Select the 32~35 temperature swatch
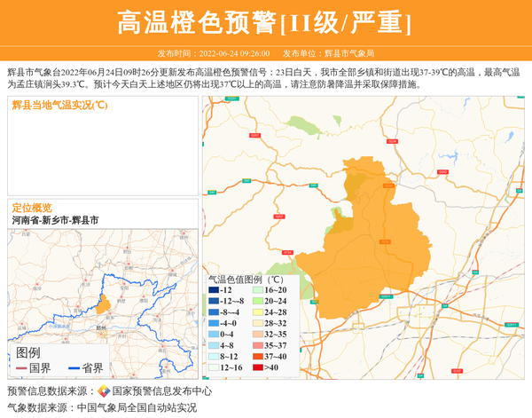The width and height of the screenshot is (532, 418). click(x=256, y=335)
